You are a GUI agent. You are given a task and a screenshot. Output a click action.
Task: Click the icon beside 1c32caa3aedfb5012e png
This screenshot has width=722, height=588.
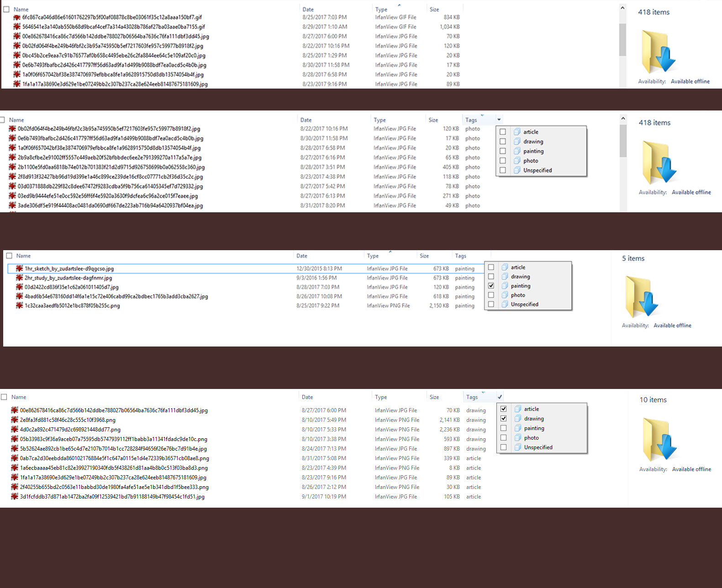click(19, 305)
